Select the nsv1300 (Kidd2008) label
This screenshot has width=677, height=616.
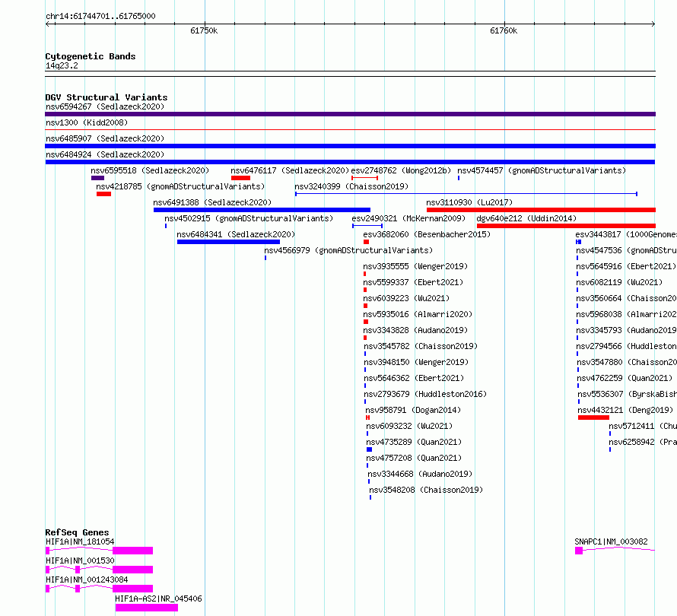coord(87,122)
